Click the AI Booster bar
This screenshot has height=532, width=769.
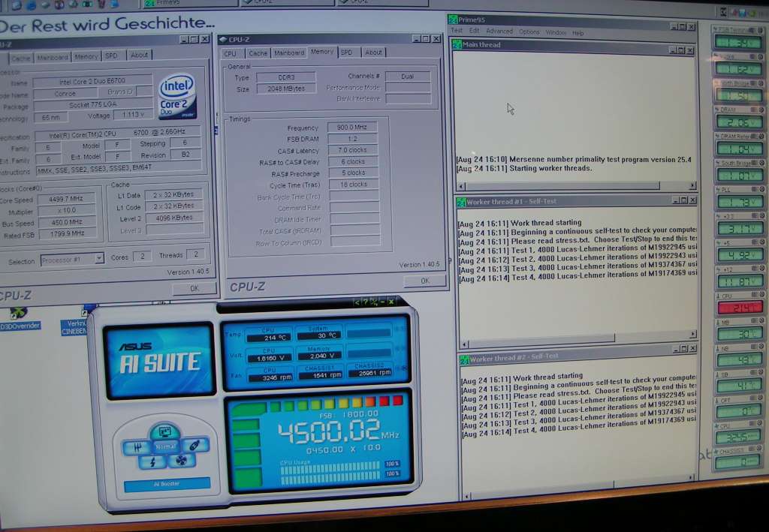point(167,484)
